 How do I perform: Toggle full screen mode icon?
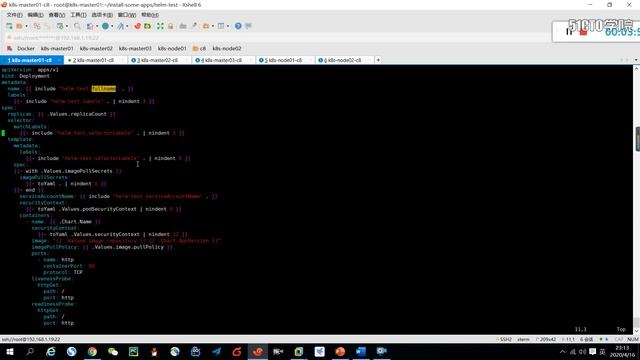160,26
